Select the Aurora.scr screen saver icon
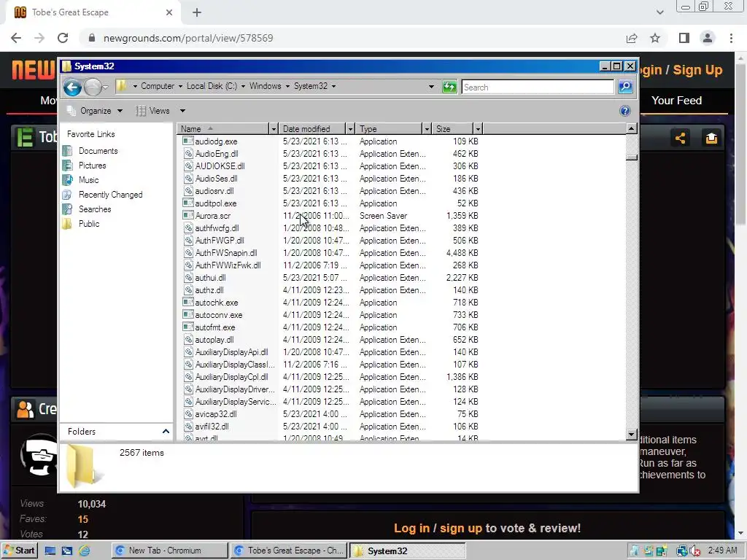 point(188,216)
